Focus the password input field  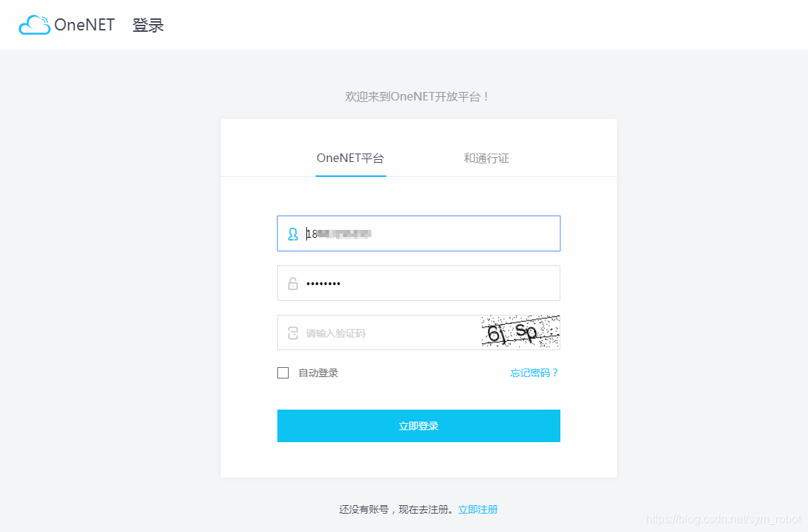coord(418,283)
